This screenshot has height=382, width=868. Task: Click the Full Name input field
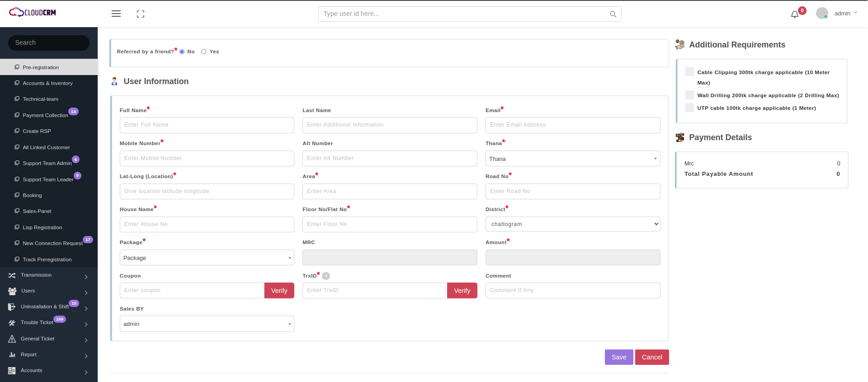point(207,125)
